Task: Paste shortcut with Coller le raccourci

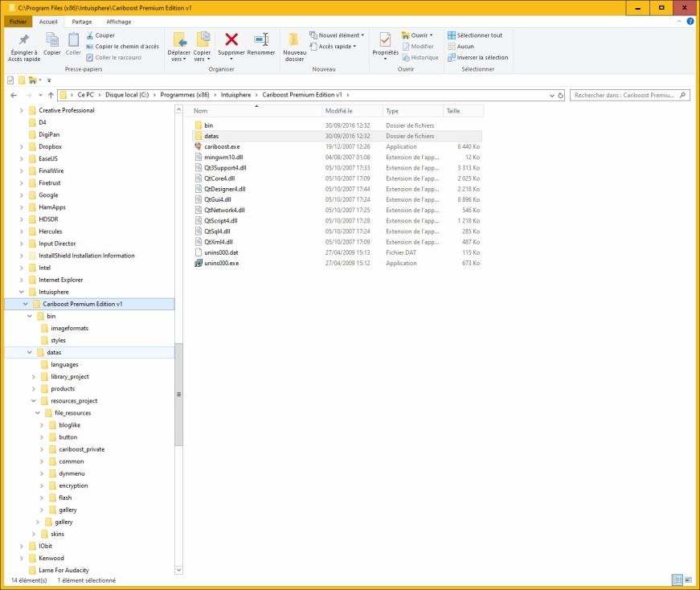Action: coord(114,58)
